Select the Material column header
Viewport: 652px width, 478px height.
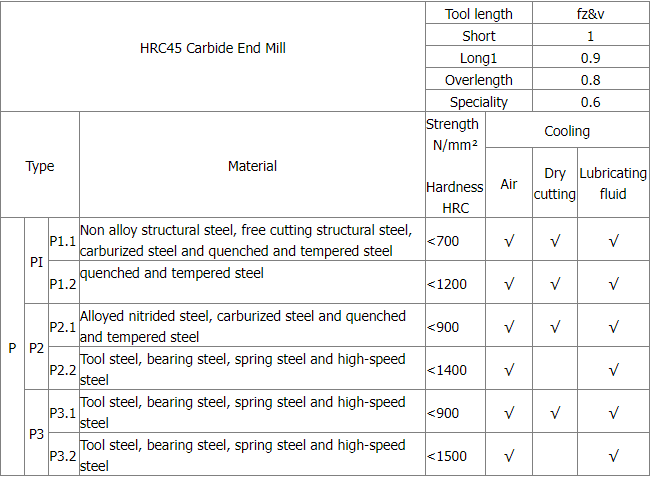click(252, 166)
